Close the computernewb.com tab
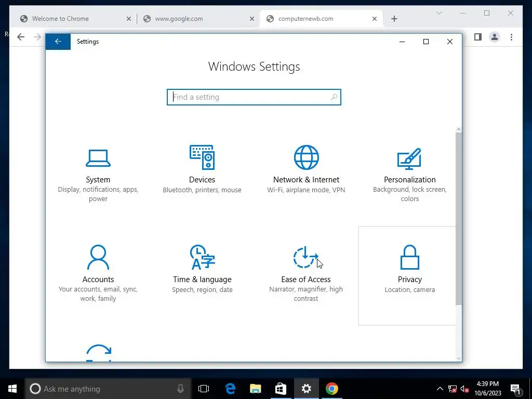 tap(375, 19)
